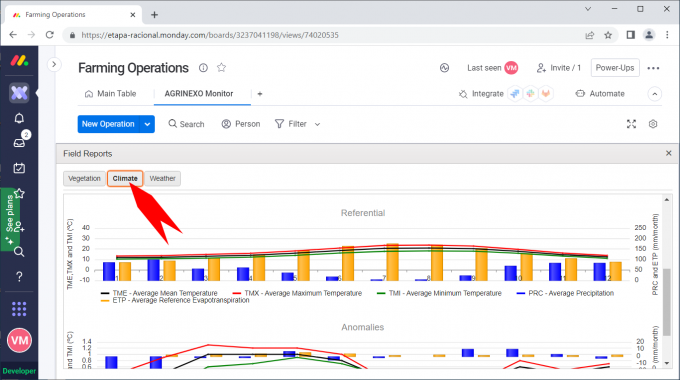The height and width of the screenshot is (380, 680).
Task: Click the board activity log icon
Action: [444, 68]
